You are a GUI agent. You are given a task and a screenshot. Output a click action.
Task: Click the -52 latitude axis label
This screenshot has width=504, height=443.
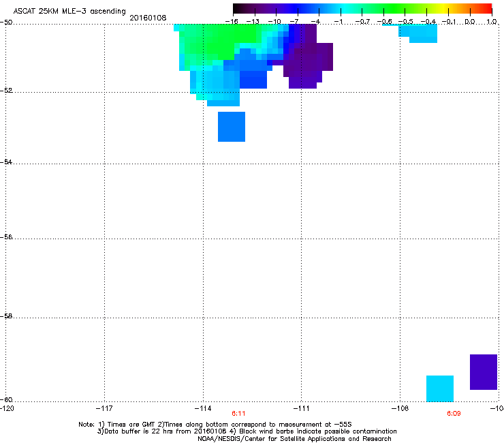point(6,91)
